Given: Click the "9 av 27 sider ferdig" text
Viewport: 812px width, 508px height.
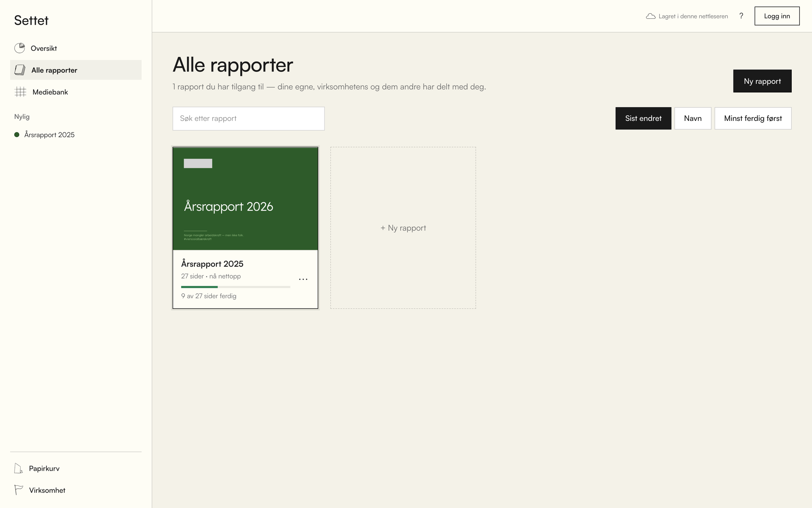Looking at the screenshot, I should (x=209, y=296).
